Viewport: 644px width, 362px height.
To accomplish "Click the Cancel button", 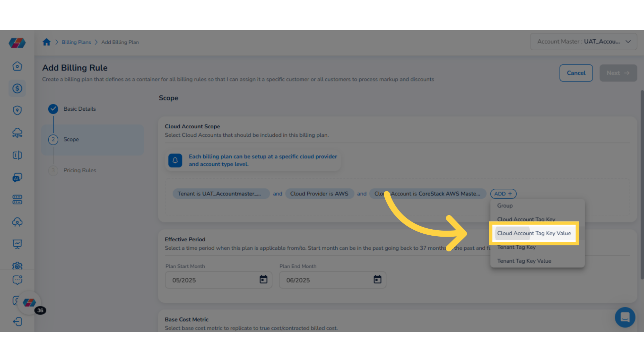I will tap(576, 73).
